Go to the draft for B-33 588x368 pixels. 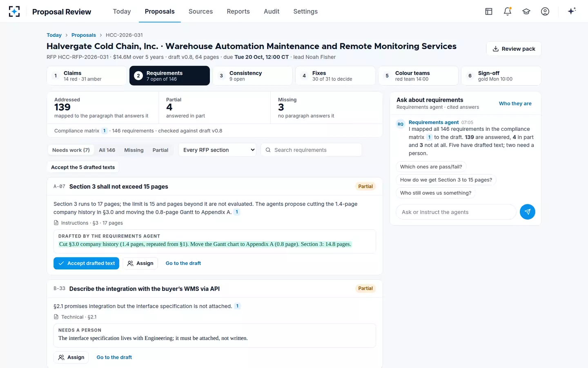[x=114, y=357]
